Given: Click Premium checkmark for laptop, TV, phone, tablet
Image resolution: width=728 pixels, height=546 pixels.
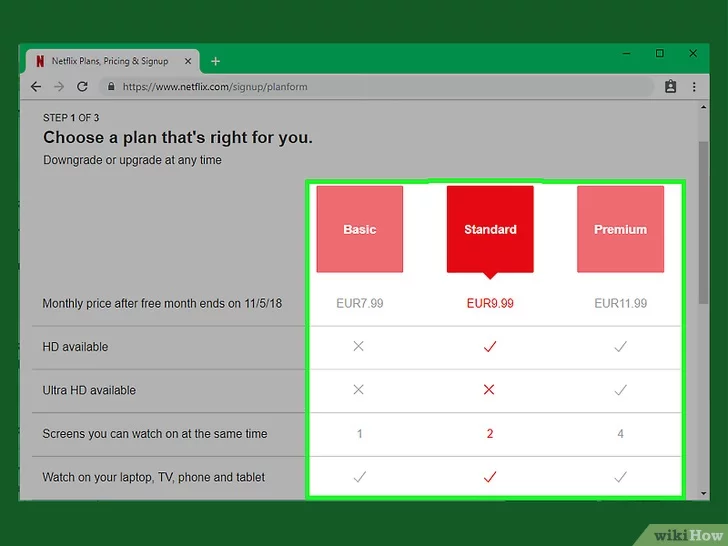Looking at the screenshot, I should pyautogui.click(x=620, y=477).
